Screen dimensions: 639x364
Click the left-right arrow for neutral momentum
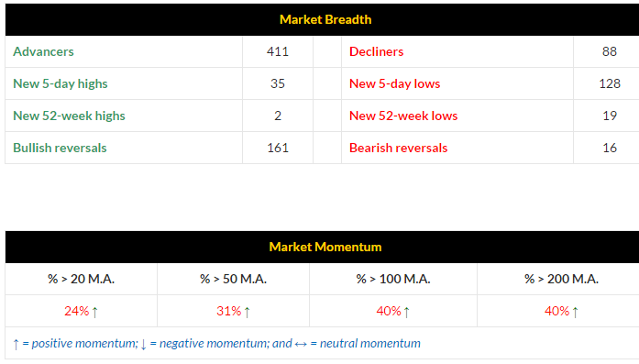(301, 345)
